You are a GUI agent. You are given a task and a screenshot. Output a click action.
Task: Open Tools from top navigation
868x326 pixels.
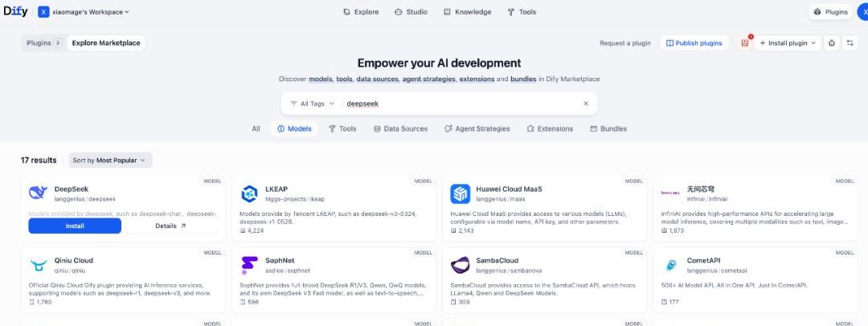click(522, 11)
